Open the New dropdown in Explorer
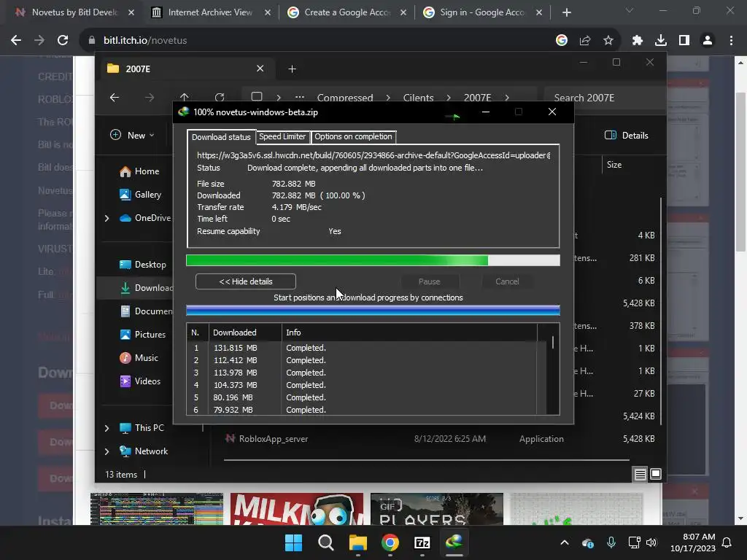Screen dimensions: 747x560 coord(133,135)
